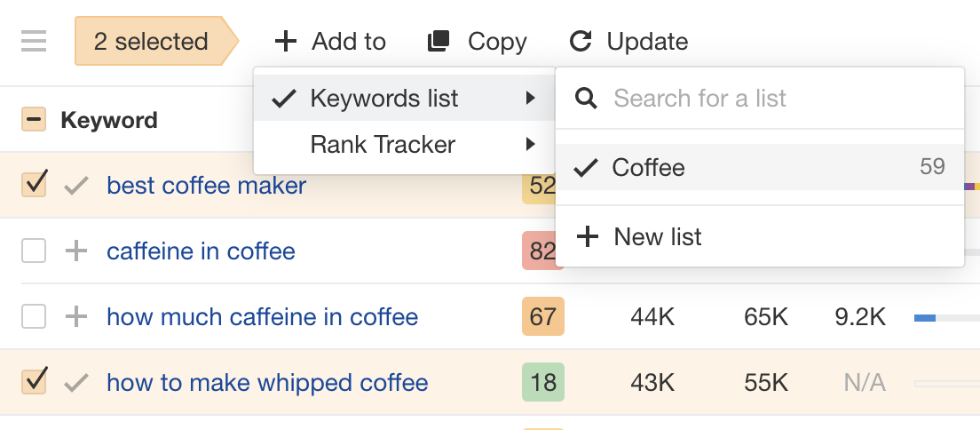The height and width of the screenshot is (430, 980).
Task: Click the Update refresh icon
Action: coord(581,41)
